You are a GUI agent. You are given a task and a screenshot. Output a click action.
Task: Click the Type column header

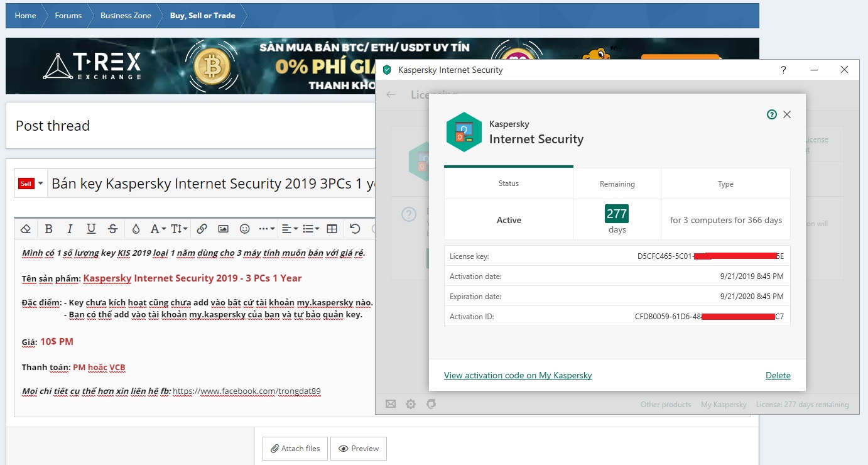[x=725, y=184]
